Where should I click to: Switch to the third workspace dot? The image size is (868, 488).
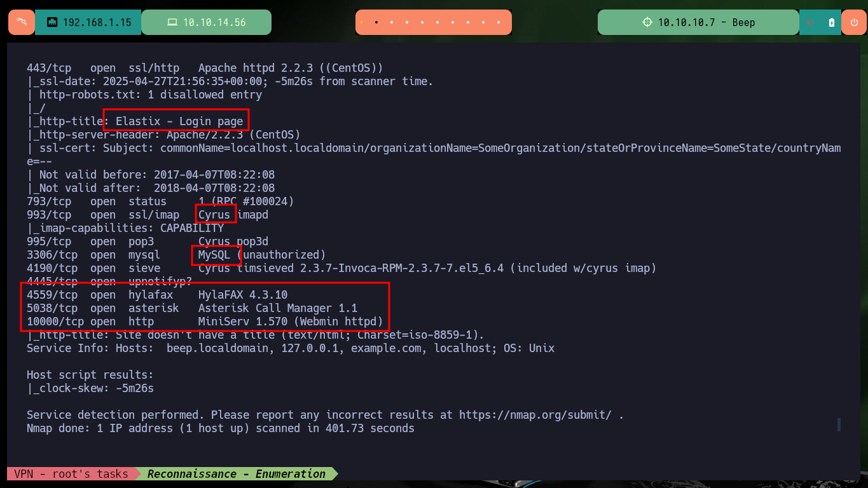pyautogui.click(x=392, y=22)
